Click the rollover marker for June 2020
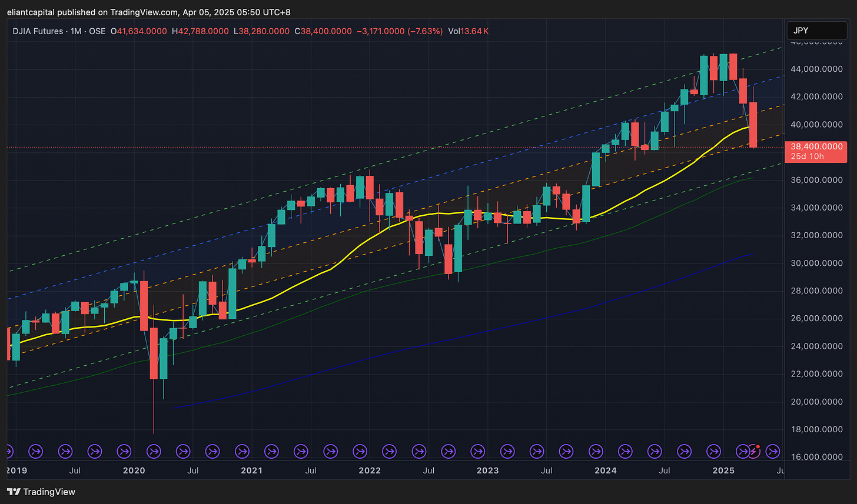Image resolution: width=857 pixels, height=504 pixels. click(183, 452)
